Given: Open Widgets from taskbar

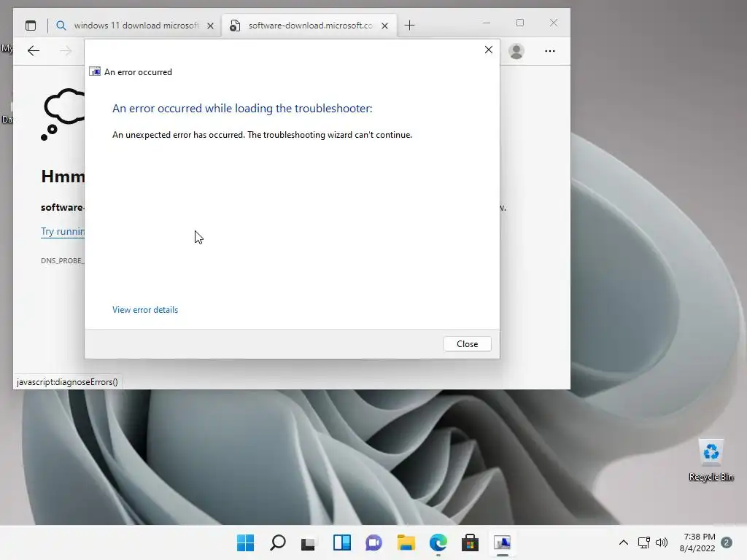Looking at the screenshot, I should pyautogui.click(x=342, y=542).
